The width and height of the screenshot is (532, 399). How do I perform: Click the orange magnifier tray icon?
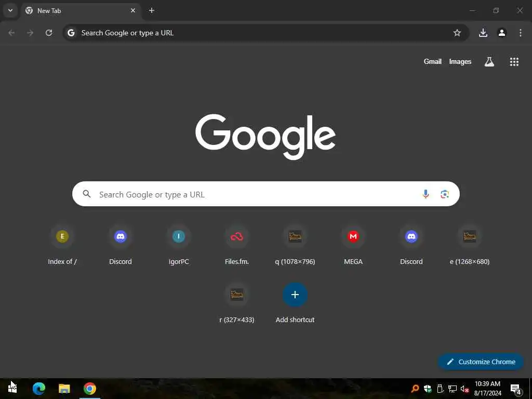[x=415, y=389]
